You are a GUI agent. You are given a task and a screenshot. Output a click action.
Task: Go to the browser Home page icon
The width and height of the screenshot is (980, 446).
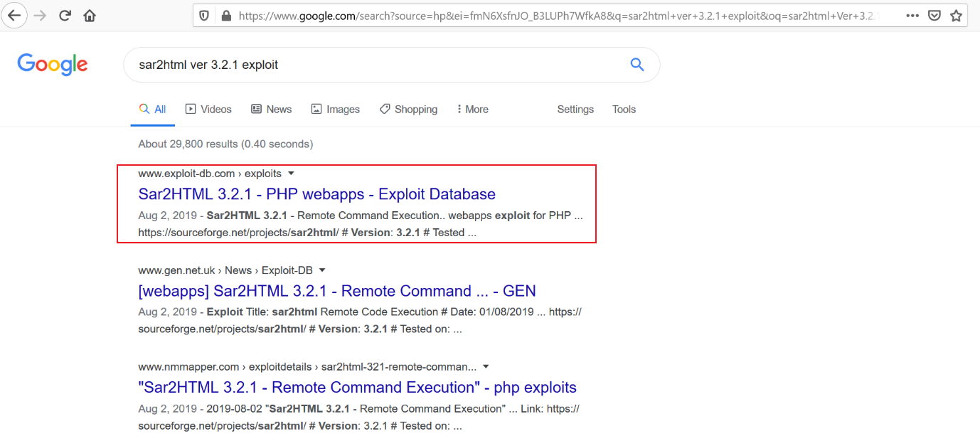pos(90,15)
